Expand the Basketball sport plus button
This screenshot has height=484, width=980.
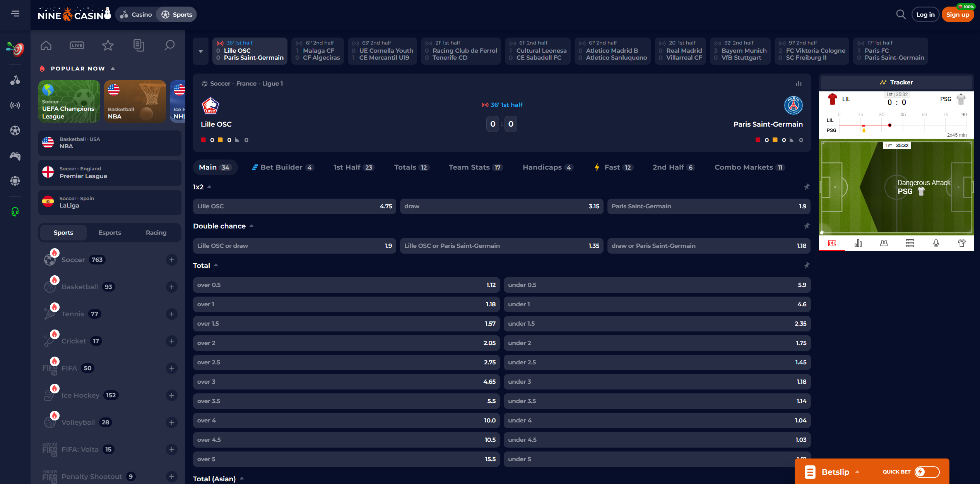[x=172, y=287]
